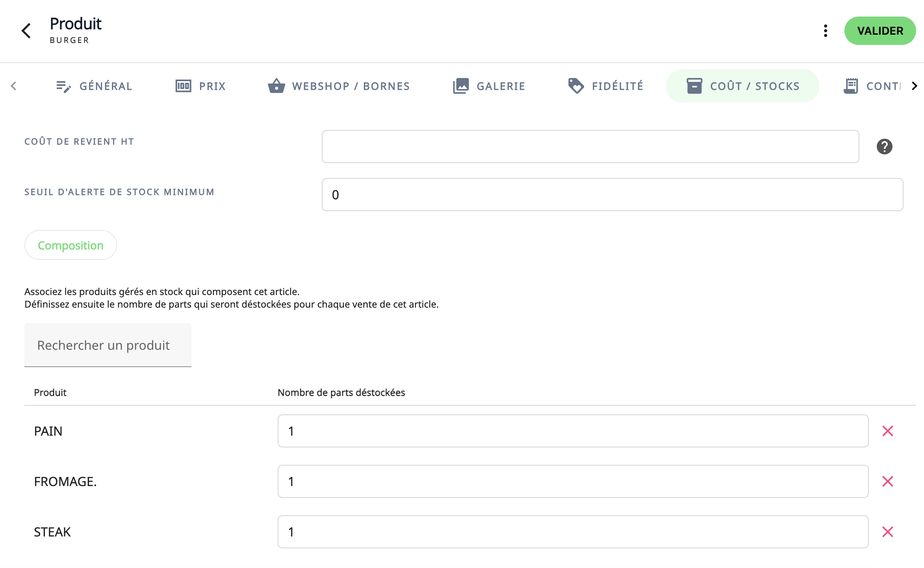Screen dimensions: 924x568
Task: Click the Fidélité tag icon
Action: (576, 86)
